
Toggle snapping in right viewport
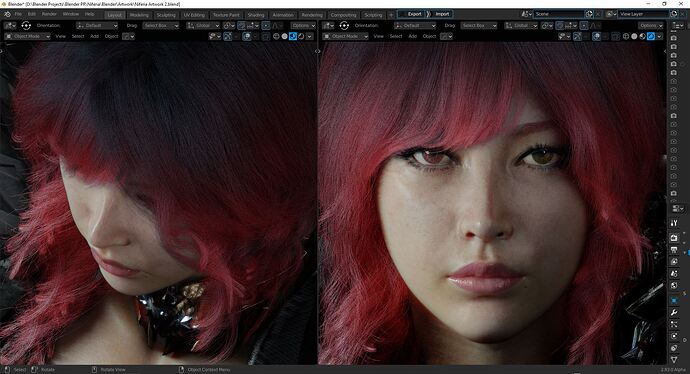click(x=560, y=26)
